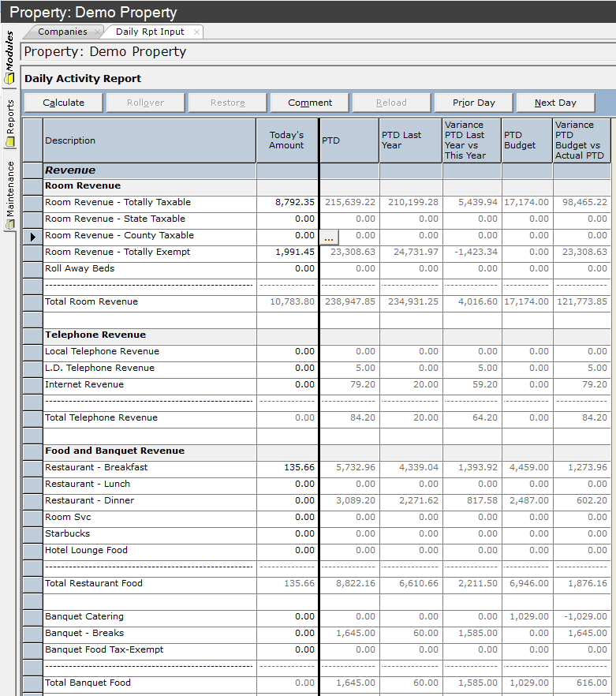Image resolution: width=616 pixels, height=696 pixels.
Task: Click Today's Amount cell for Banquet Catering
Action: [287, 617]
